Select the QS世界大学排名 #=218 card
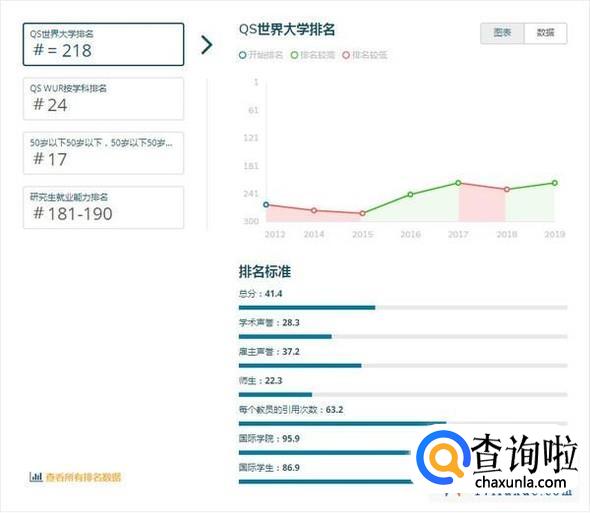The width and height of the screenshot is (590, 513). pyautogui.click(x=103, y=44)
